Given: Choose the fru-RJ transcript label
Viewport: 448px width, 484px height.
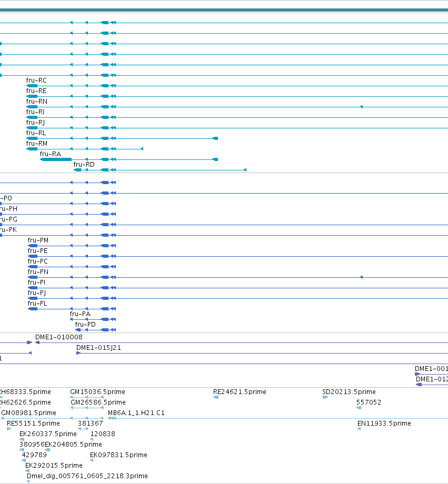Looking at the screenshot, I should (35, 123).
